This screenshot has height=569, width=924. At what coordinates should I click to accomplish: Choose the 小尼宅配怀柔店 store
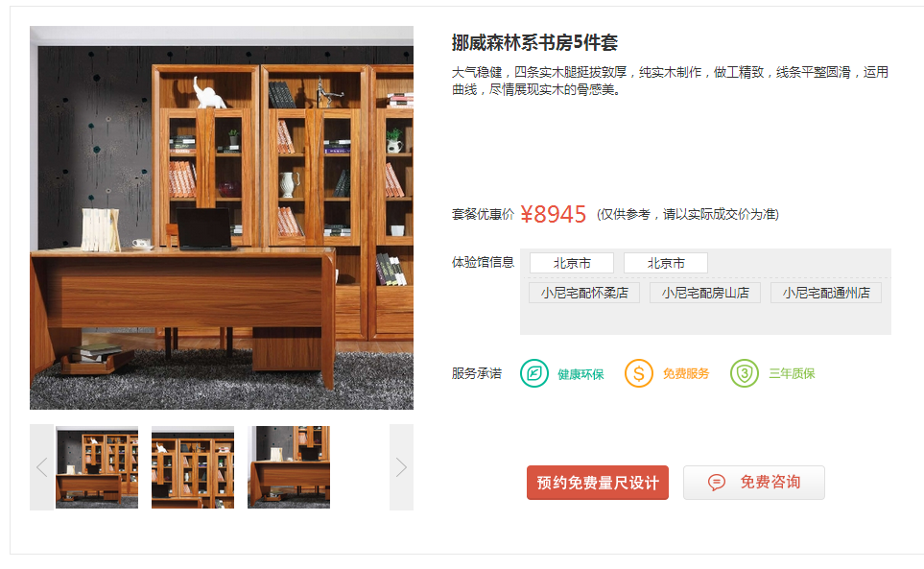584,293
